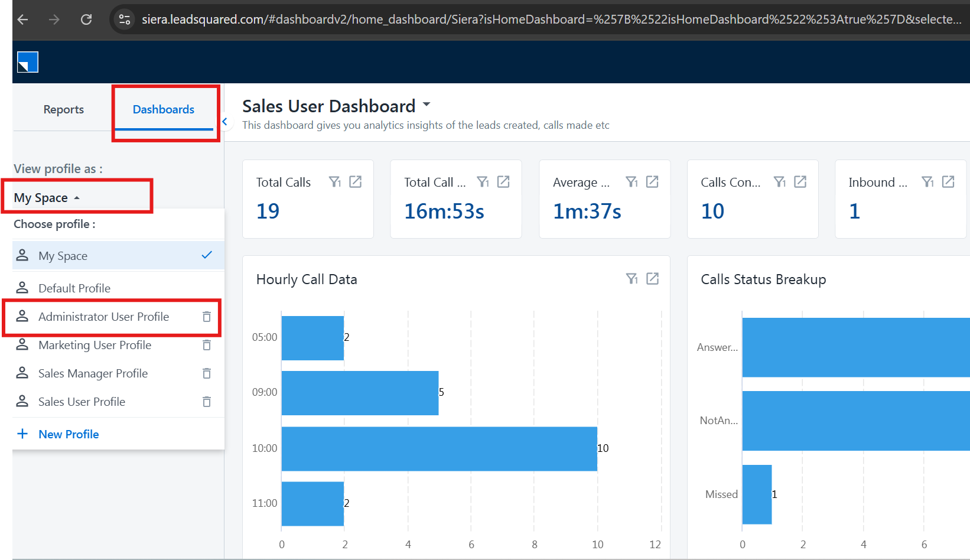This screenshot has width=970, height=560.
Task: Expand the Hourly Call Data chart
Action: [x=653, y=279]
